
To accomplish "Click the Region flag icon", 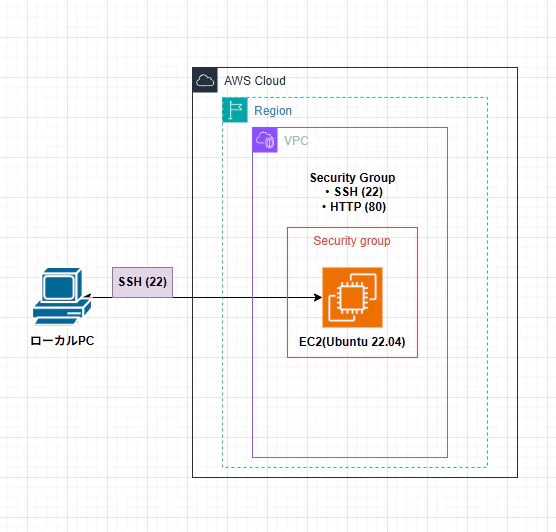I will (235, 110).
